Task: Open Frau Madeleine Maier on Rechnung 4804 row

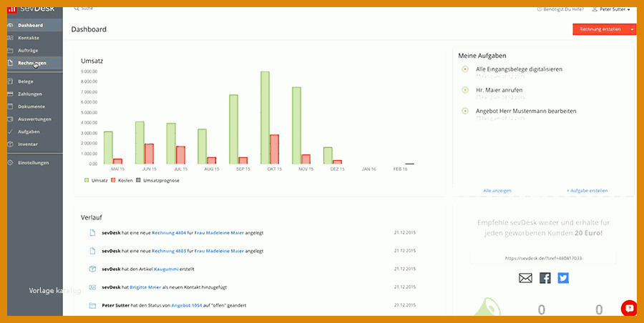Action: pyautogui.click(x=220, y=233)
